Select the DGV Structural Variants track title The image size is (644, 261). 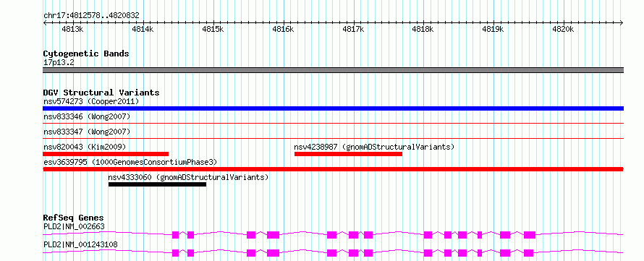(x=101, y=93)
